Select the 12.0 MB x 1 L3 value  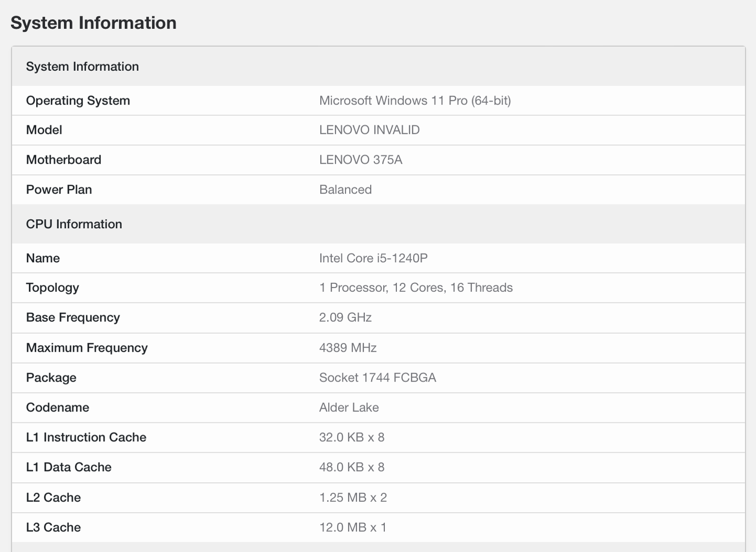coord(353,527)
